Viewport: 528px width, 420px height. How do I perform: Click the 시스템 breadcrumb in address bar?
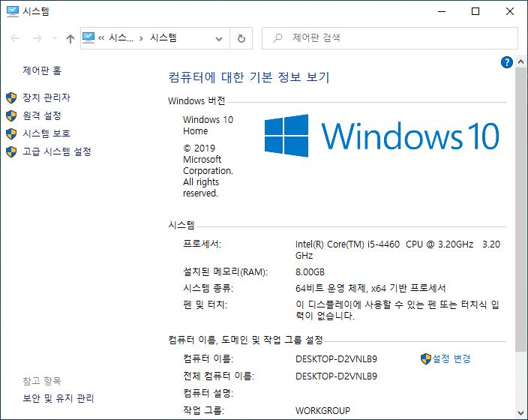(163, 37)
